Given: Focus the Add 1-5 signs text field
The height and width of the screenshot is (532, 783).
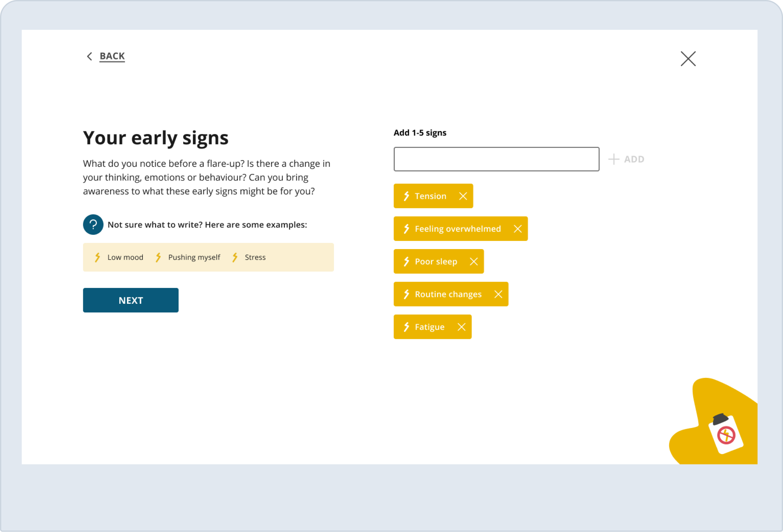Looking at the screenshot, I should (x=496, y=159).
